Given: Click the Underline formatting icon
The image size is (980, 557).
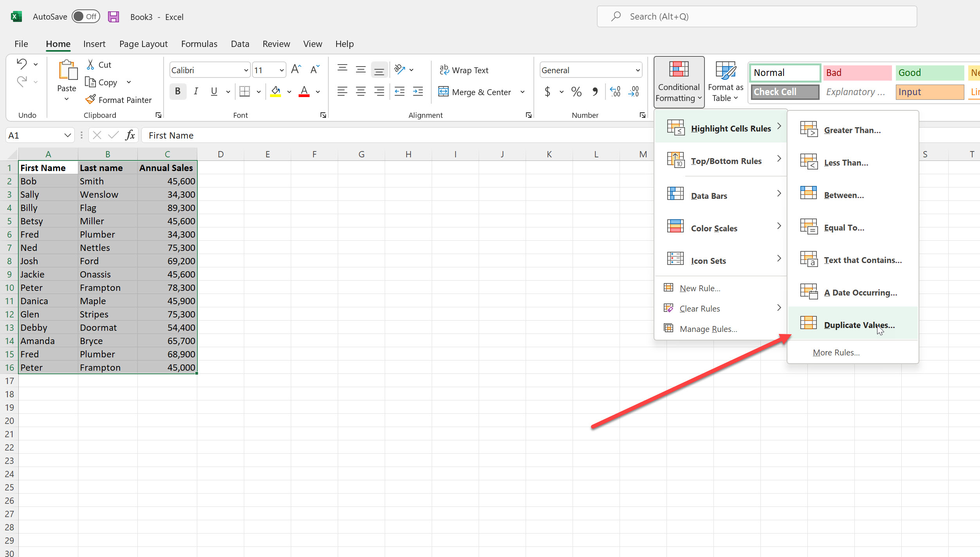Looking at the screenshot, I should [213, 91].
